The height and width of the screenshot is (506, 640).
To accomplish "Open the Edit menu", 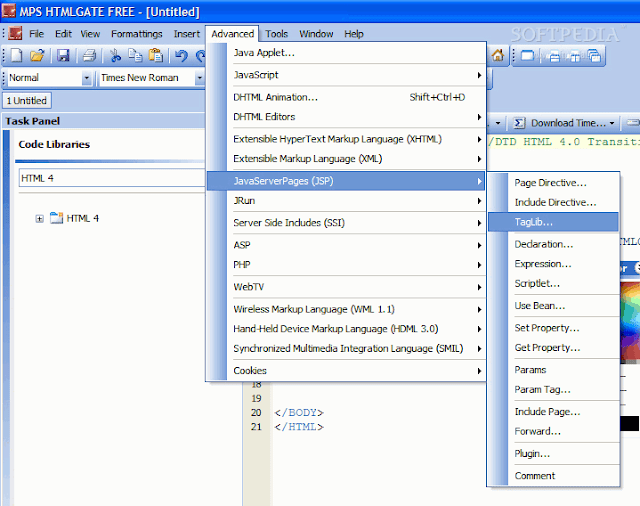I will pos(63,34).
